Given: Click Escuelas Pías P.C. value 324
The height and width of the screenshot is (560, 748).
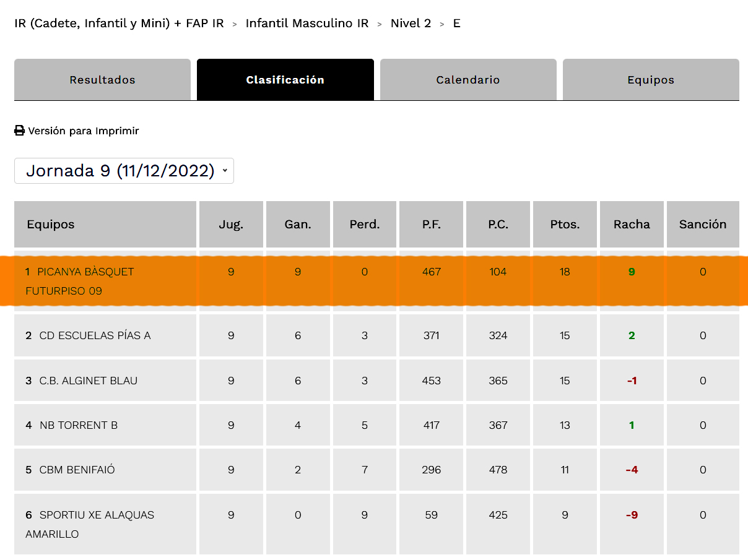Looking at the screenshot, I should 498,335.
